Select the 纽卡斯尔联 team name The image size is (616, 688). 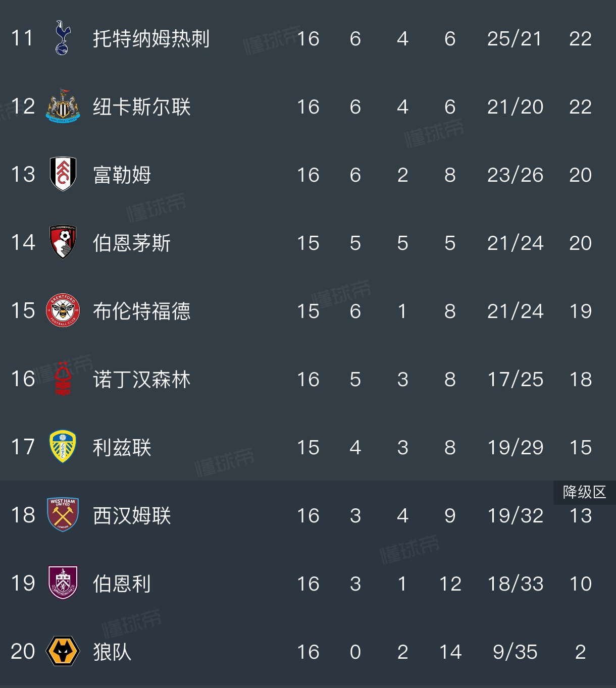coord(141,107)
